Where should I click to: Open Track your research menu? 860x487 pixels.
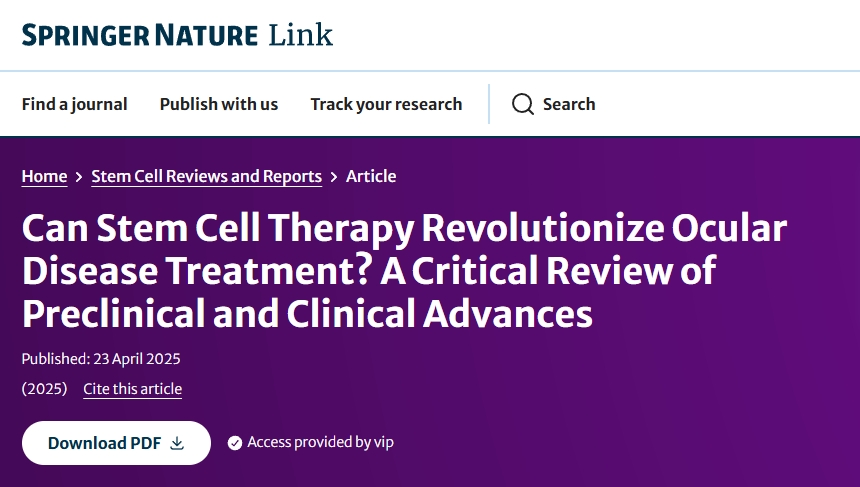tap(386, 104)
